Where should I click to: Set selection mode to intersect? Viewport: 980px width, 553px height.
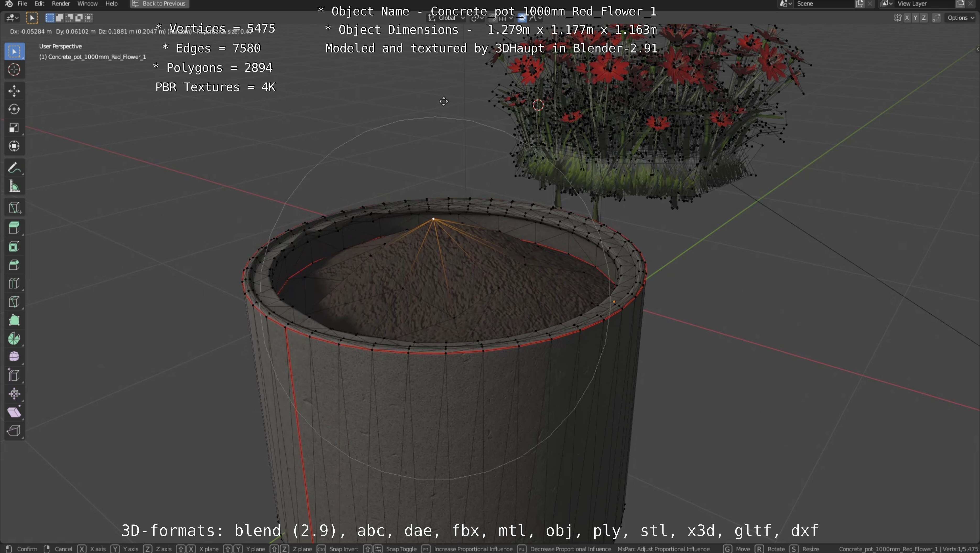(x=89, y=18)
